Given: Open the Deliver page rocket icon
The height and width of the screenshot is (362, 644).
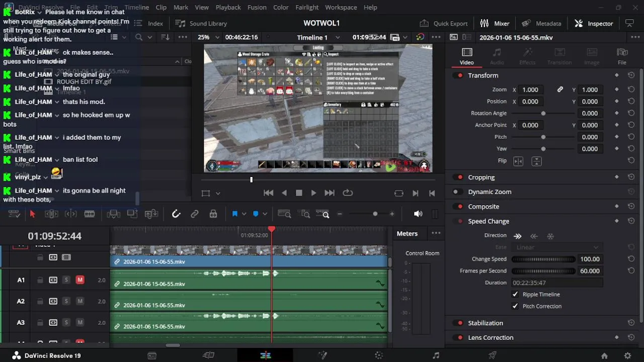Looking at the screenshot, I should click(x=493, y=355).
